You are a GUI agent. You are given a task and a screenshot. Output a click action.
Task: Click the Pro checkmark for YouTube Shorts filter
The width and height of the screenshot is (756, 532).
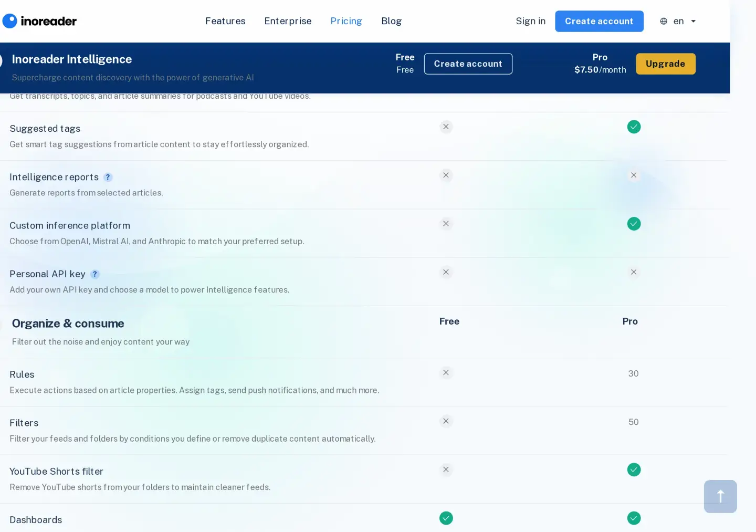coord(634,470)
